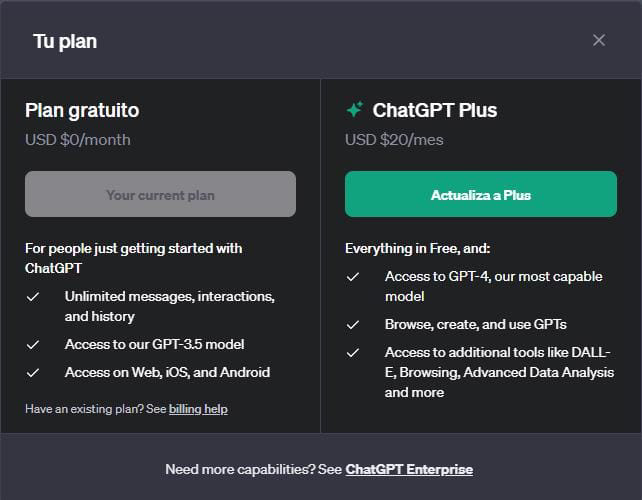Click checkmark beside Access to GPT-4
642x500 pixels.
353,277
